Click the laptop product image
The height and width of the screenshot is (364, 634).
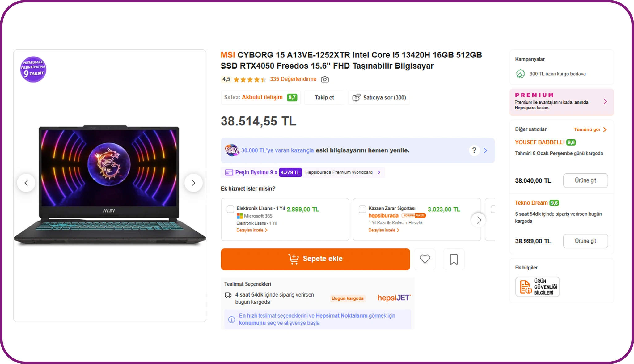click(x=110, y=185)
